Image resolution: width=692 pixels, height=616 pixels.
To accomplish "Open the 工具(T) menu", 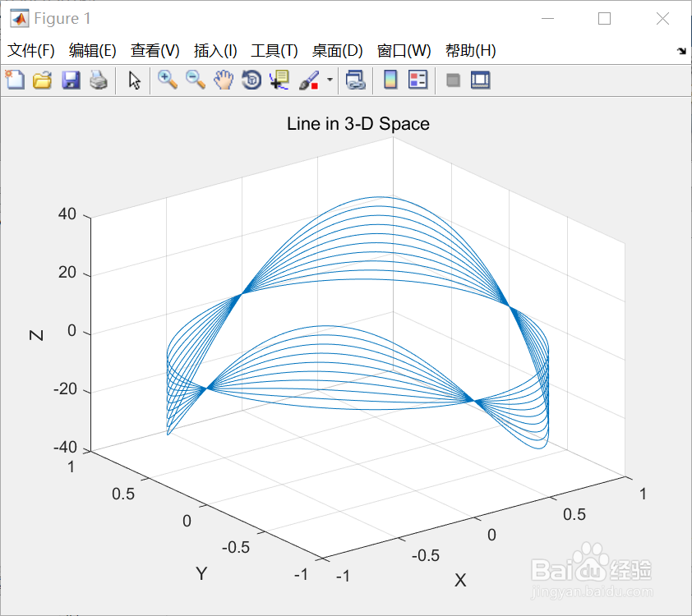I will pyautogui.click(x=274, y=51).
